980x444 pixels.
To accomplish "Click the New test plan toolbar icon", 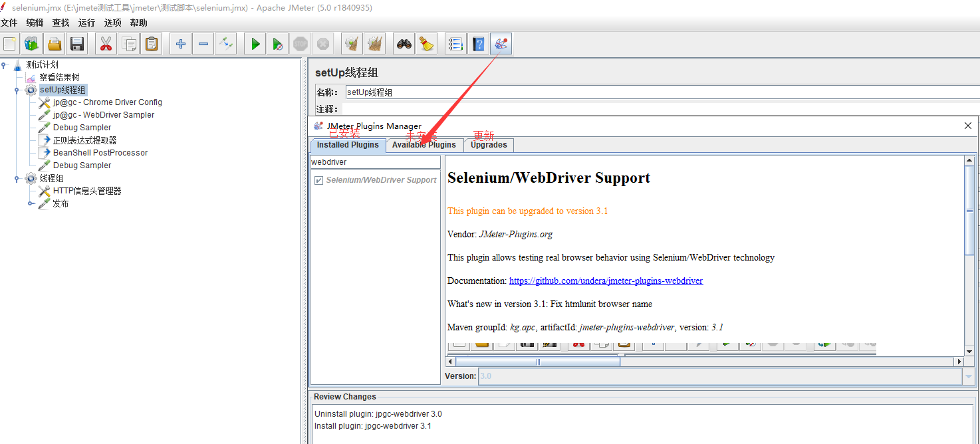I will point(10,45).
